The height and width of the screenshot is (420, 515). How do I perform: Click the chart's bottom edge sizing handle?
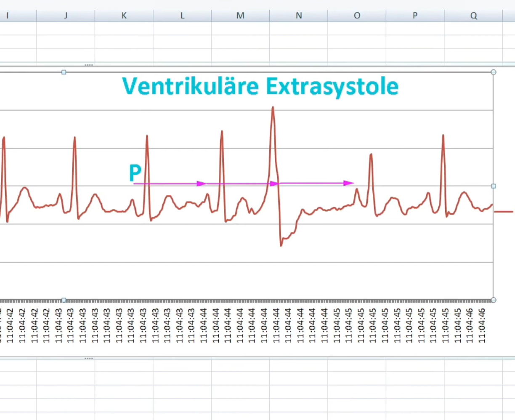[64, 300]
